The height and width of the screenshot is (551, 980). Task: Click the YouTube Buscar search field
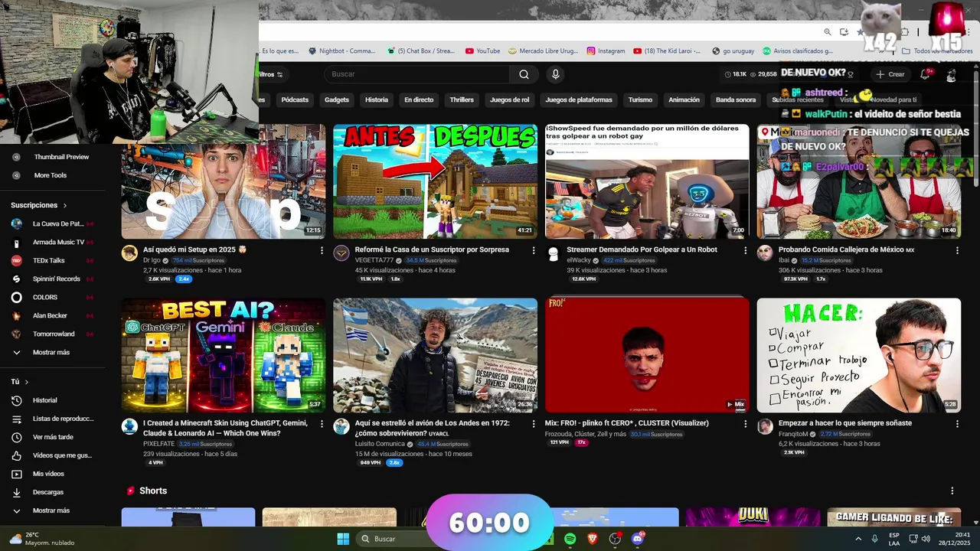[x=416, y=74]
